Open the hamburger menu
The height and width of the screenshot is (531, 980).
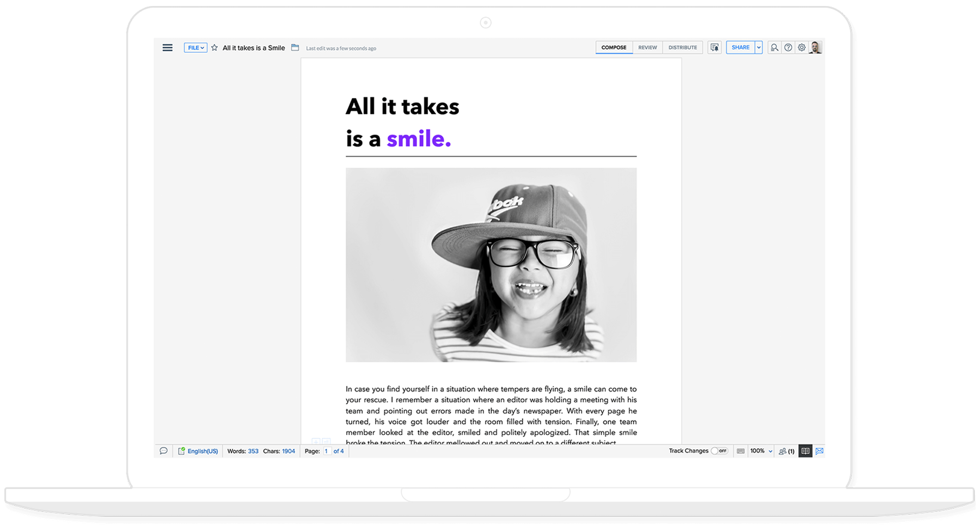coord(167,48)
